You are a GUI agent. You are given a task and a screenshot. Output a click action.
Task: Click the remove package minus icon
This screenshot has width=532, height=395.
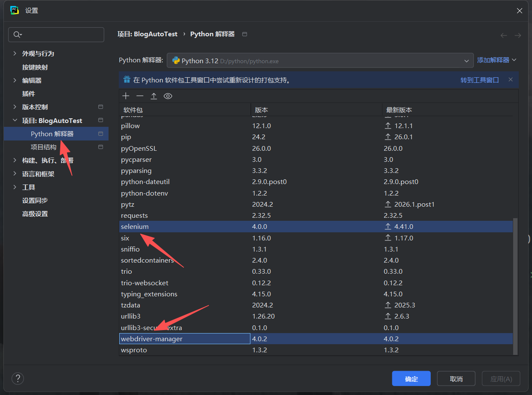(140, 96)
